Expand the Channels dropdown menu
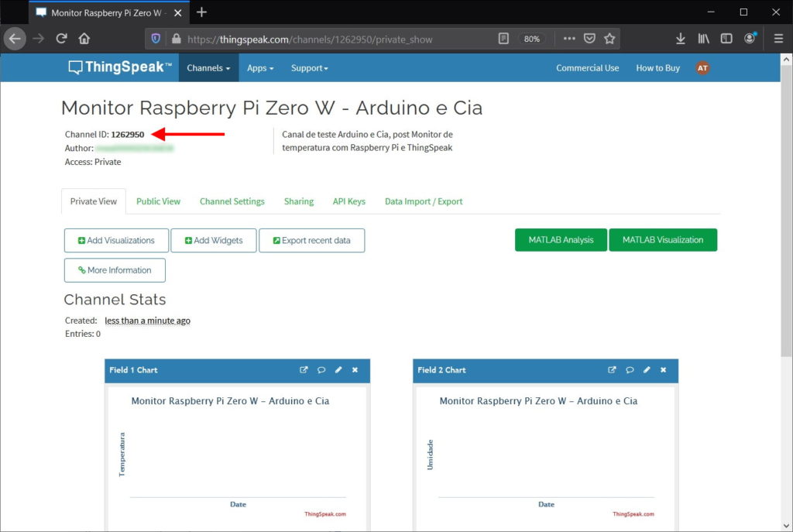793x532 pixels. (208, 68)
